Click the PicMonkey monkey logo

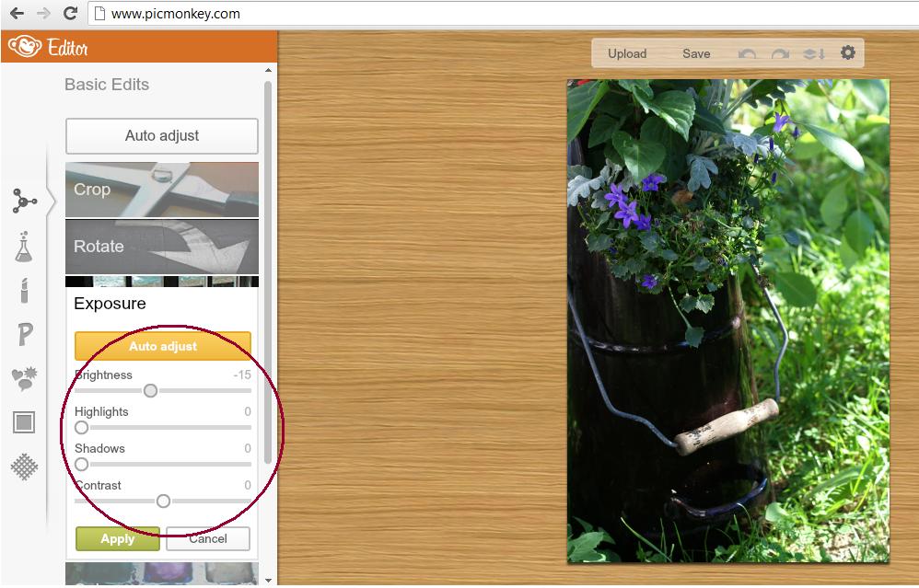pyautogui.click(x=25, y=47)
